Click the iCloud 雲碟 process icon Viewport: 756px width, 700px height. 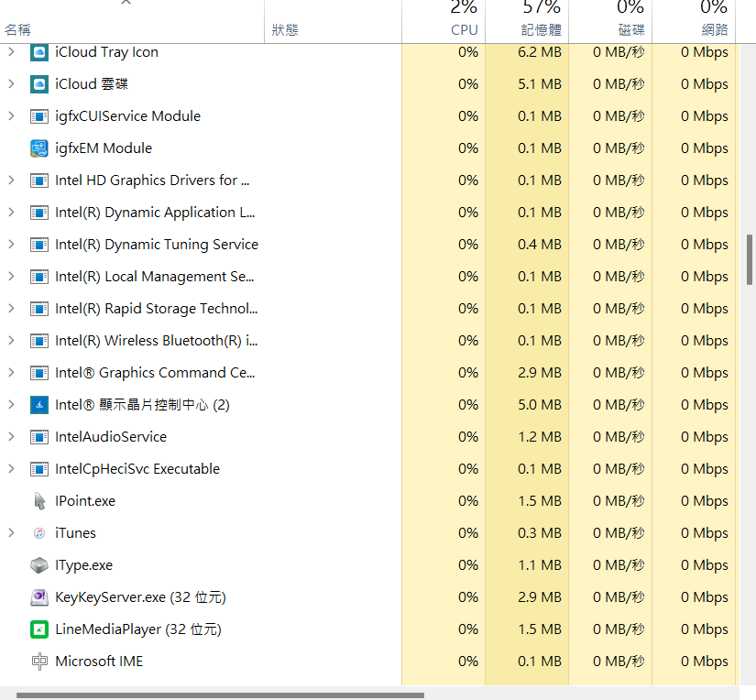coord(39,84)
